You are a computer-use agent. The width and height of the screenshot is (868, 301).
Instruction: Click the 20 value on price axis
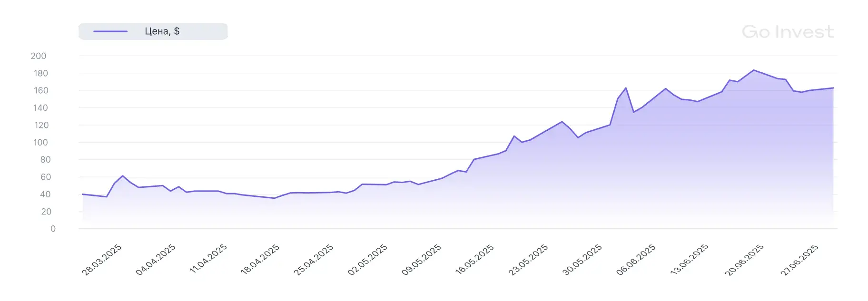click(x=46, y=212)
